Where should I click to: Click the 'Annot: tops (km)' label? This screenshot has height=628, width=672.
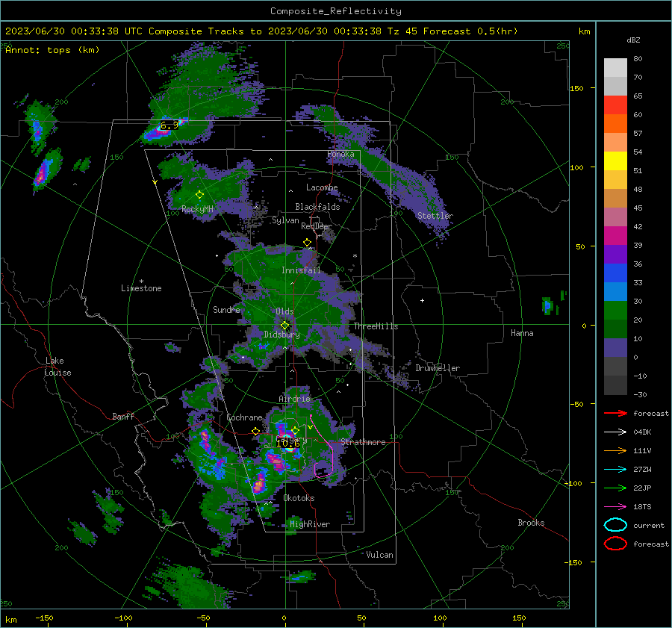[x=52, y=50]
